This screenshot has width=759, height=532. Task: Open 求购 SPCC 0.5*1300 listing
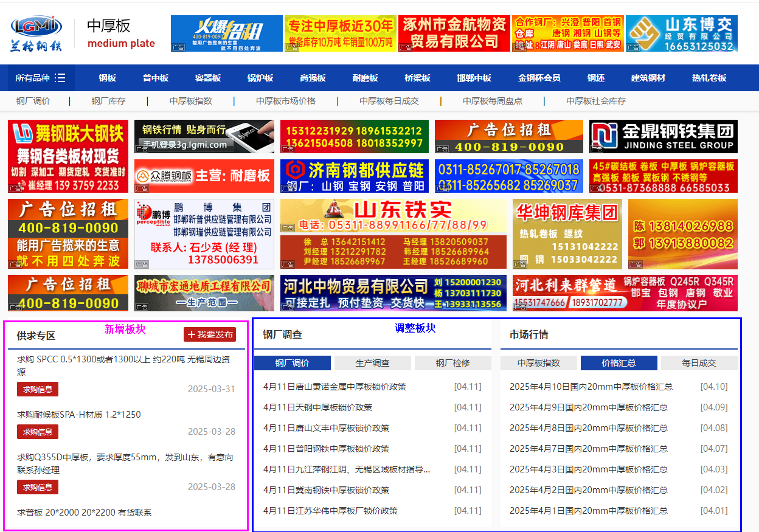click(123, 365)
